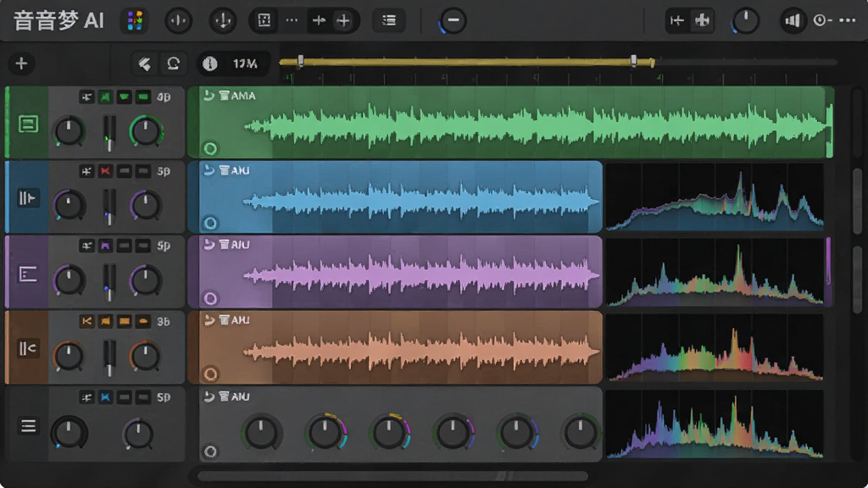This screenshot has width=868, height=488.
Task: Toggle the red X button on the blue track
Action: tap(105, 171)
